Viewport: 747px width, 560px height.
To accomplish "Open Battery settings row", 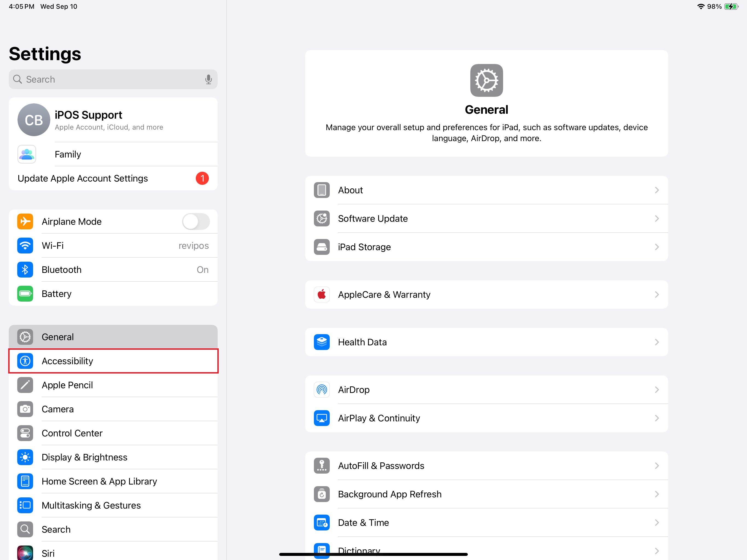I will [113, 294].
